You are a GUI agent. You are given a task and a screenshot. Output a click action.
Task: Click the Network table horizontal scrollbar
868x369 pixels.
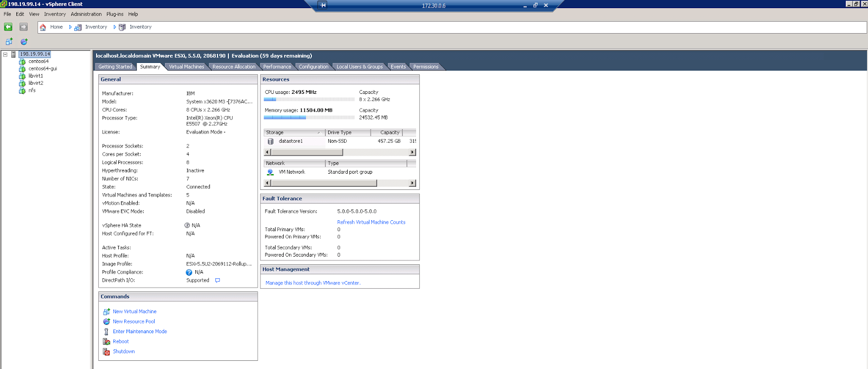(340, 183)
